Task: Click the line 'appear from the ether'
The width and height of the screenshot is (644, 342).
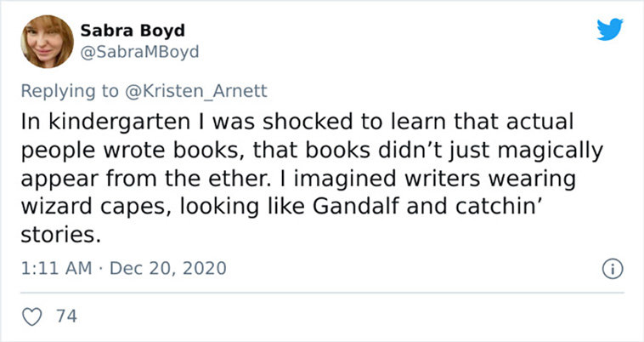Action: click(x=145, y=179)
